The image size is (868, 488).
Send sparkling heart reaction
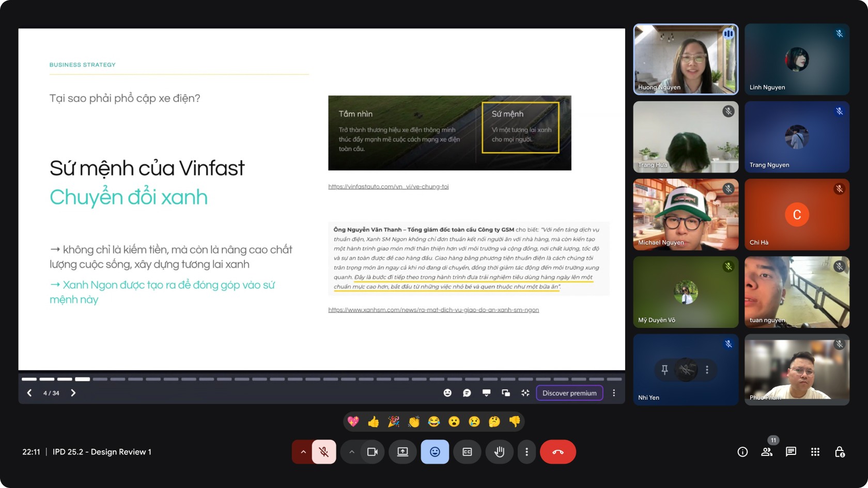(x=353, y=421)
